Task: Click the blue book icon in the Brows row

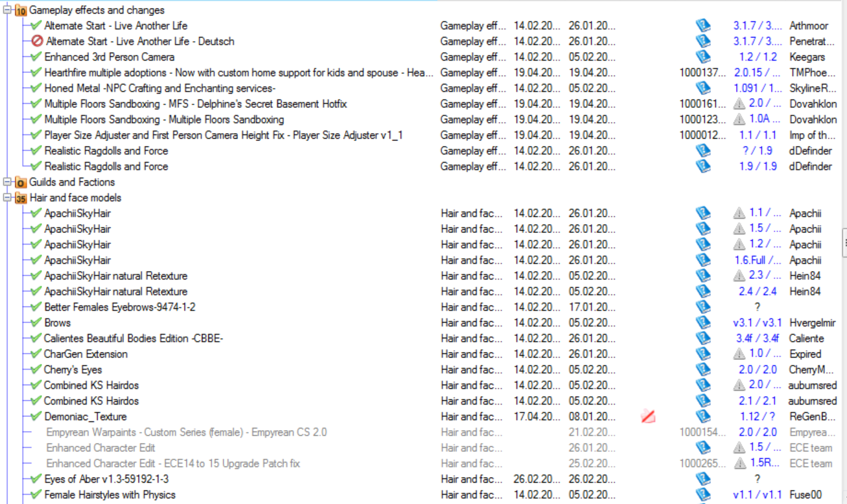Action: click(702, 323)
